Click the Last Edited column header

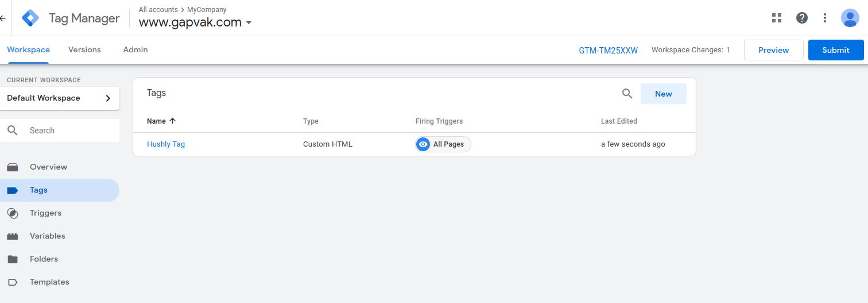[619, 121]
